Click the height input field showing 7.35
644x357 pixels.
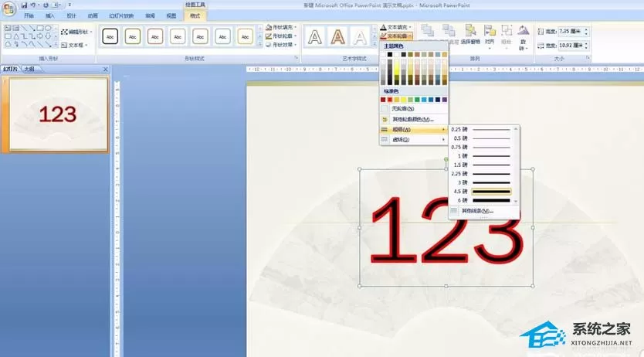tap(571, 31)
